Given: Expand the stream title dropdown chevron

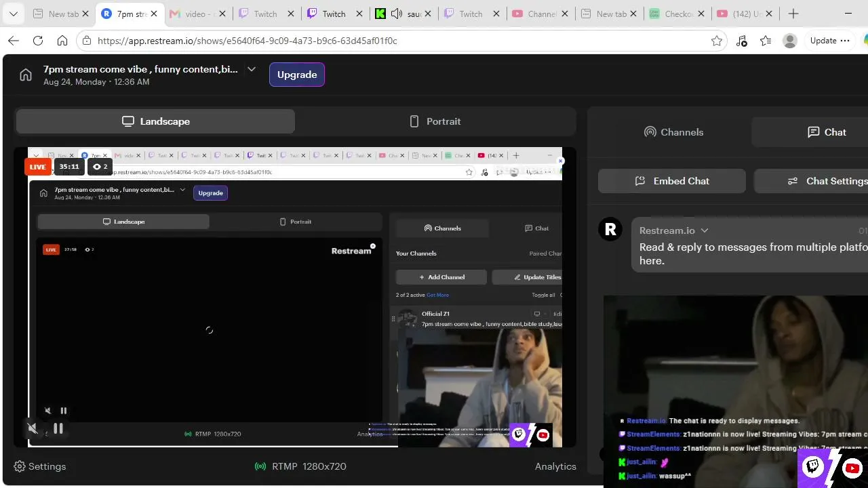Looking at the screenshot, I should (x=252, y=69).
